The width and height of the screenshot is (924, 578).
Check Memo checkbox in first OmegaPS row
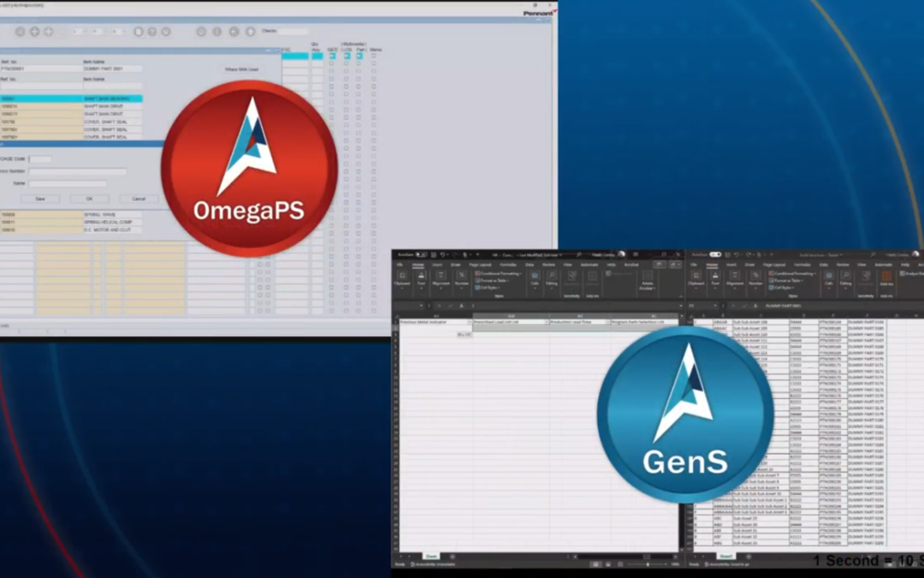click(x=374, y=56)
